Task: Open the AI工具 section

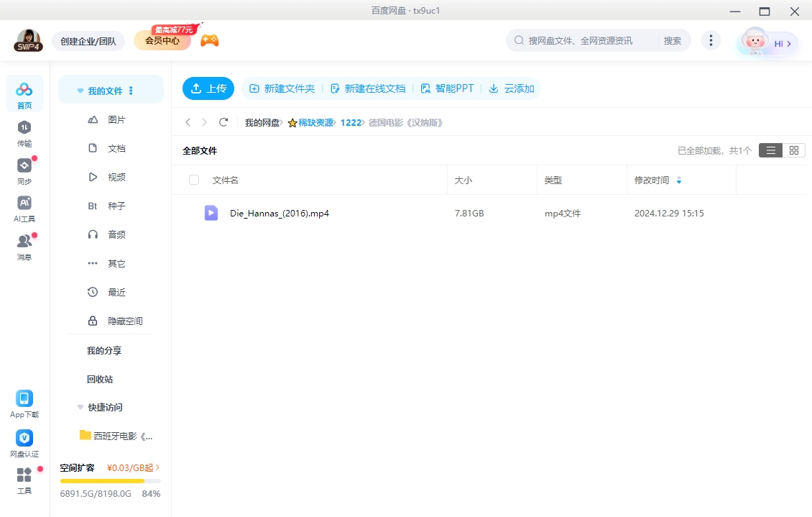Action: tap(24, 210)
